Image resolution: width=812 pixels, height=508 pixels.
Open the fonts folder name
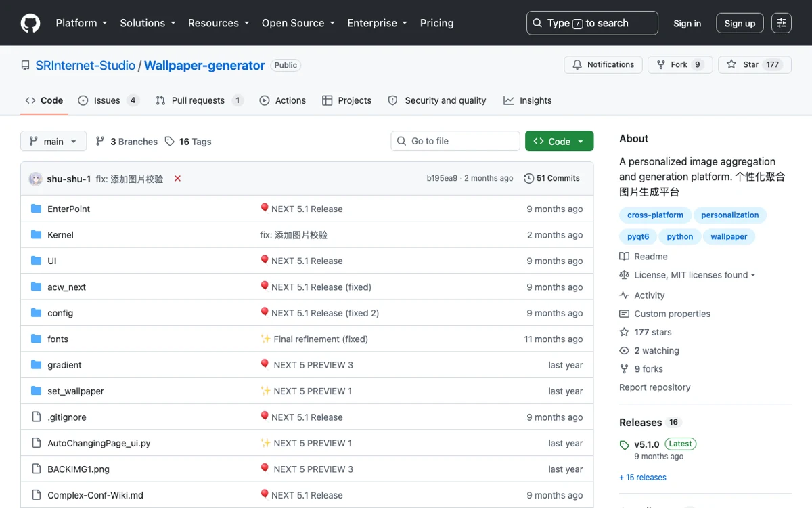58,339
